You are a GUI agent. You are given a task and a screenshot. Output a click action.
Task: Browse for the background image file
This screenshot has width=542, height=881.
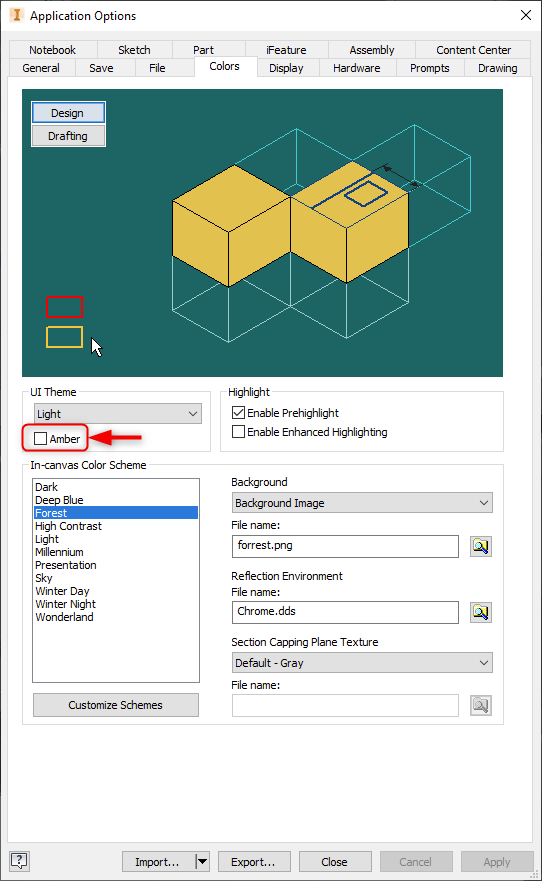click(481, 546)
